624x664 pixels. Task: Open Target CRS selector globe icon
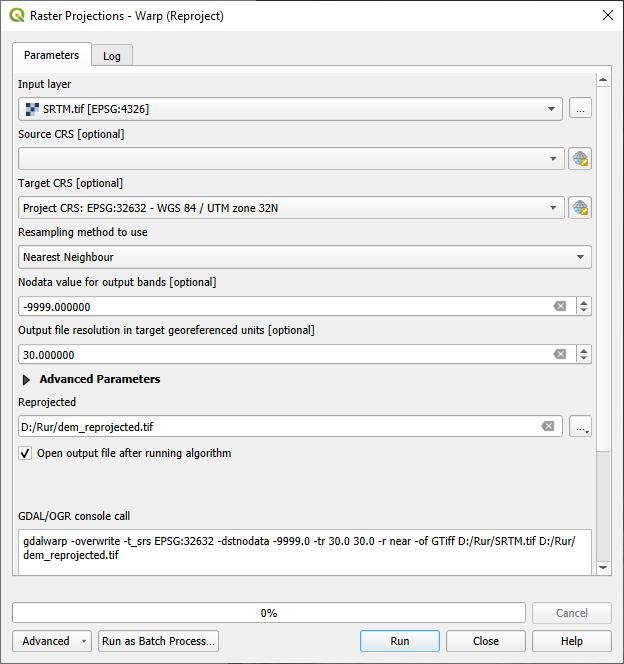click(x=580, y=208)
